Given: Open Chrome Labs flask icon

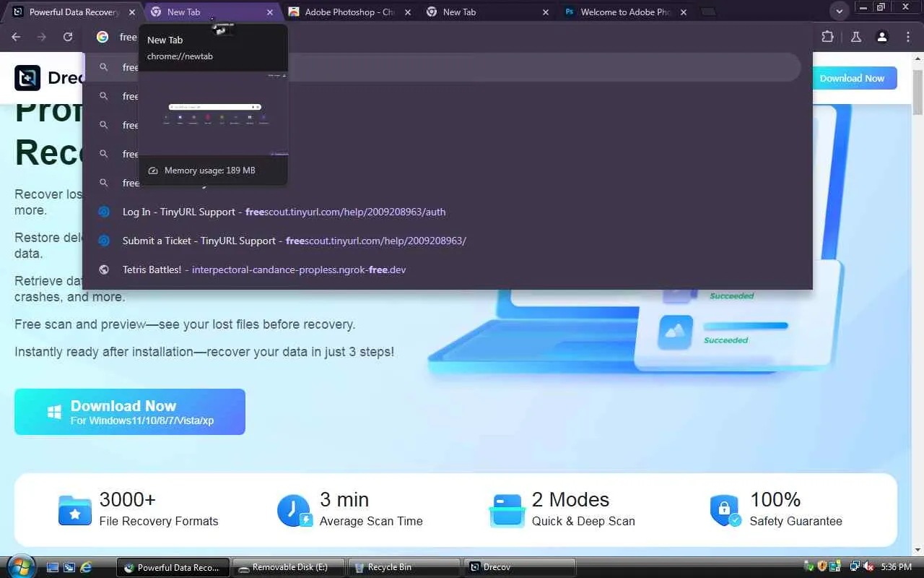Looking at the screenshot, I should [856, 37].
